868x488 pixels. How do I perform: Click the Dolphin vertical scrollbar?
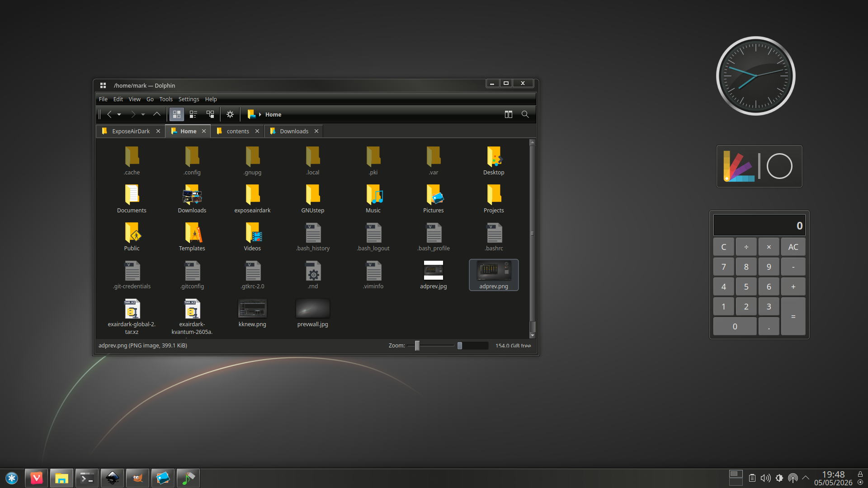pyautogui.click(x=532, y=239)
